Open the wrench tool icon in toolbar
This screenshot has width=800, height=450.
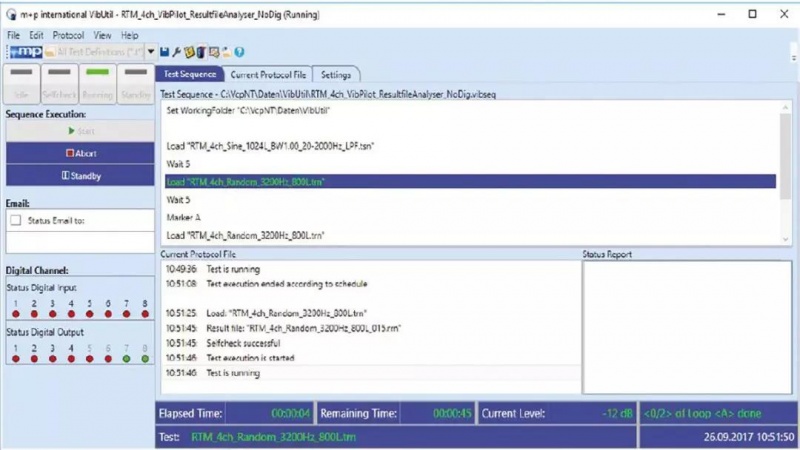coord(177,52)
